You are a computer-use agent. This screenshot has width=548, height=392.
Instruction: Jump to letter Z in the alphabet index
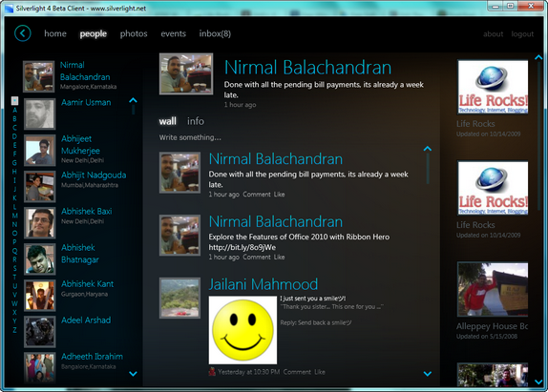[x=14, y=330]
